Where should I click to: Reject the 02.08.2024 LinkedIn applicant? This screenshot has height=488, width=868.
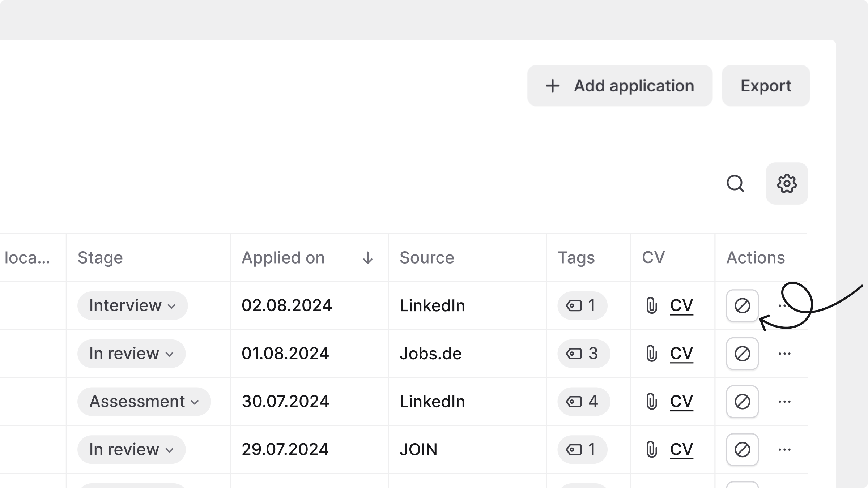click(742, 306)
